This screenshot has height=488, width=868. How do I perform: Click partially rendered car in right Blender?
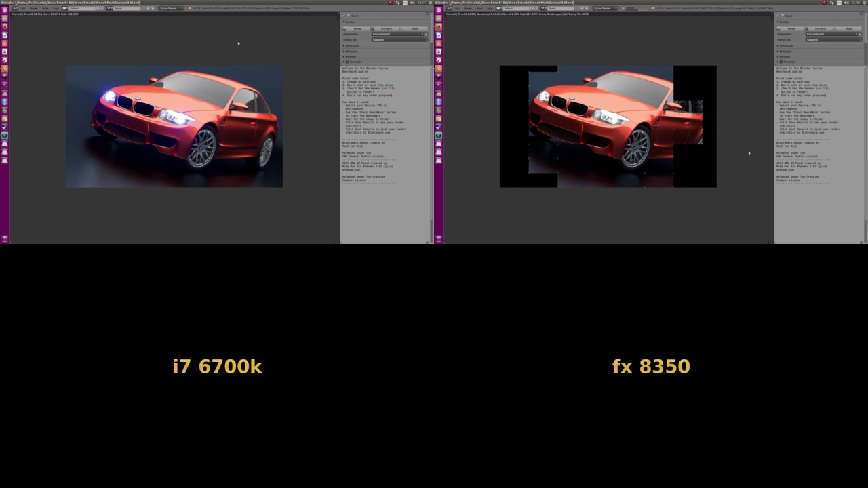608,127
